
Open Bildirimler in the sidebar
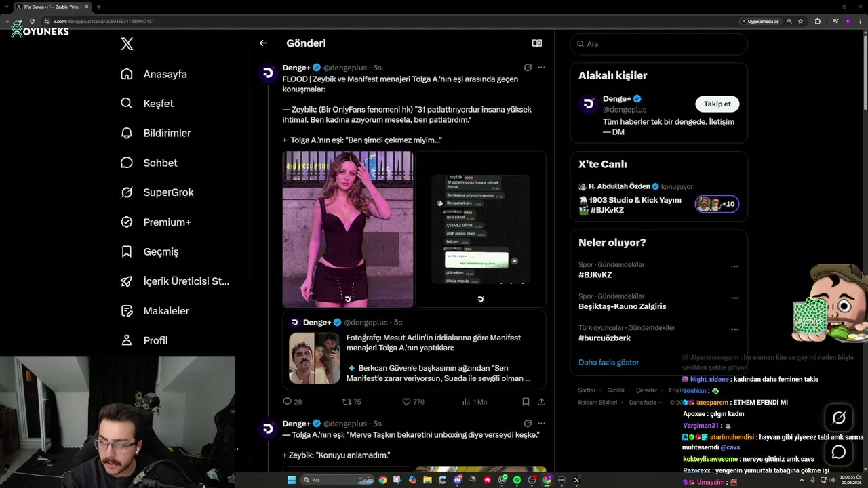pos(155,133)
